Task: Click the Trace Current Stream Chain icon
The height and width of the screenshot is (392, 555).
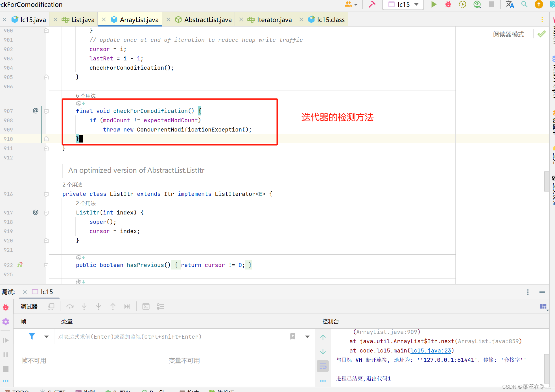Action: [160, 307]
